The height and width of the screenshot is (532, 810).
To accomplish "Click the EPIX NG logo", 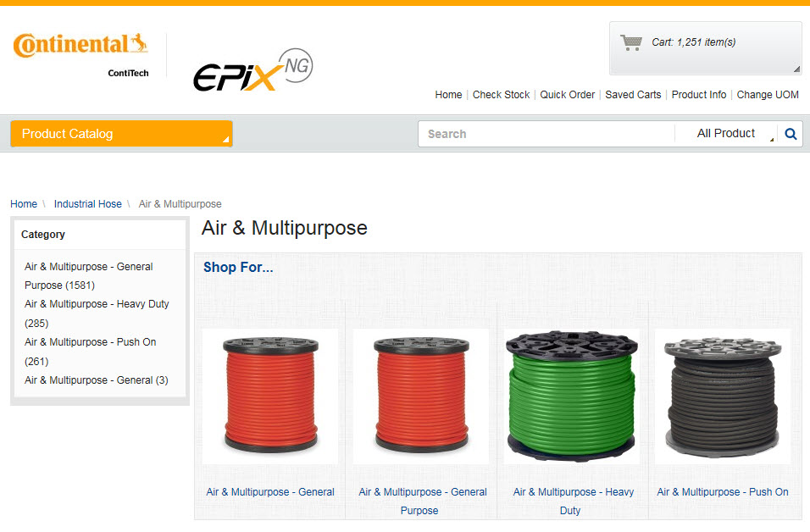I will pos(252,69).
